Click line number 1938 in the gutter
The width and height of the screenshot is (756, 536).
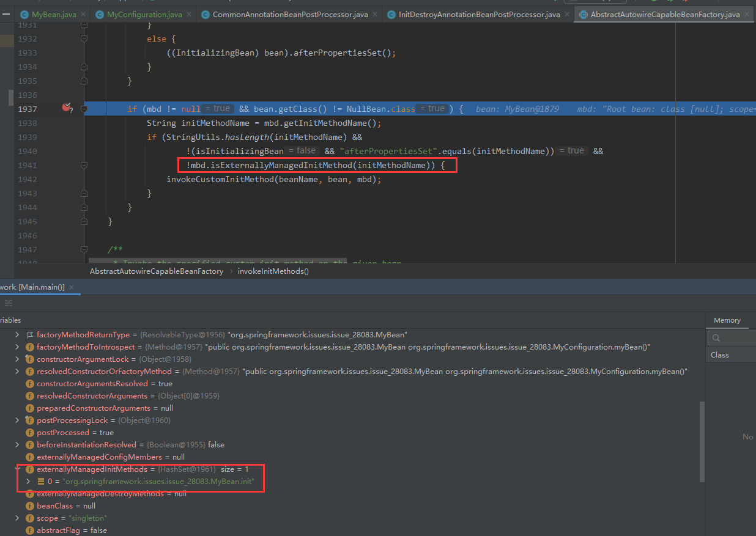pyautogui.click(x=27, y=123)
